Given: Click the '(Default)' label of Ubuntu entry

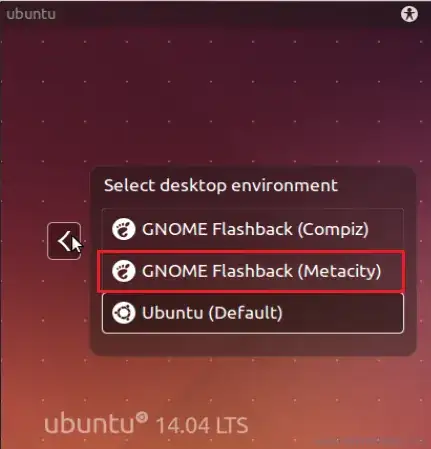Looking at the screenshot, I should 245,313.
